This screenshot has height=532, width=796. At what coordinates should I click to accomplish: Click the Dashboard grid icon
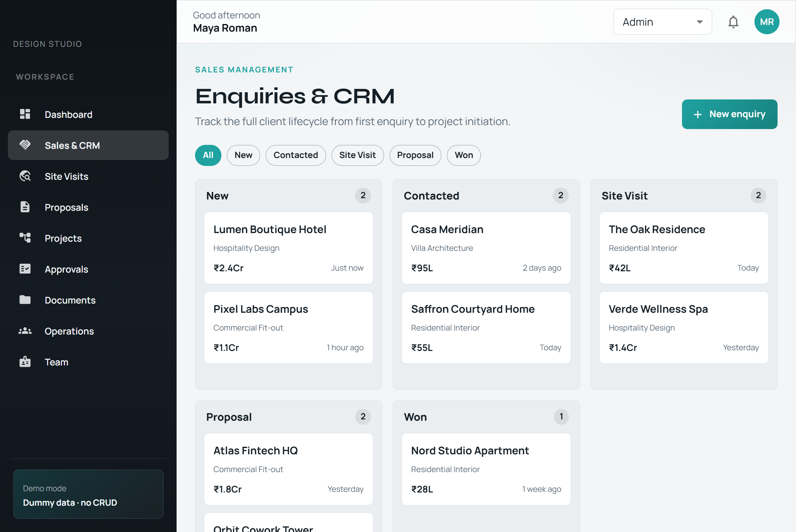coord(25,114)
